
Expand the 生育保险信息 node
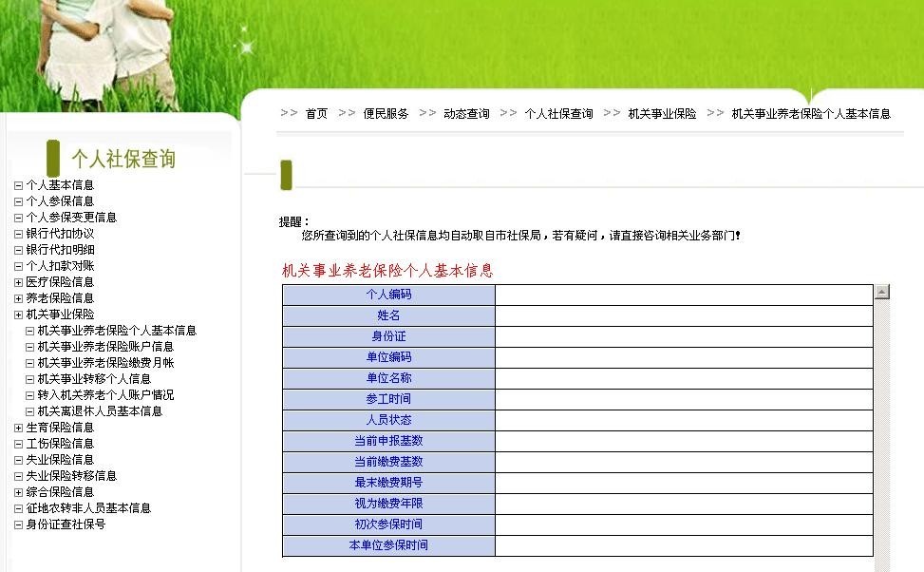[x=16, y=428]
